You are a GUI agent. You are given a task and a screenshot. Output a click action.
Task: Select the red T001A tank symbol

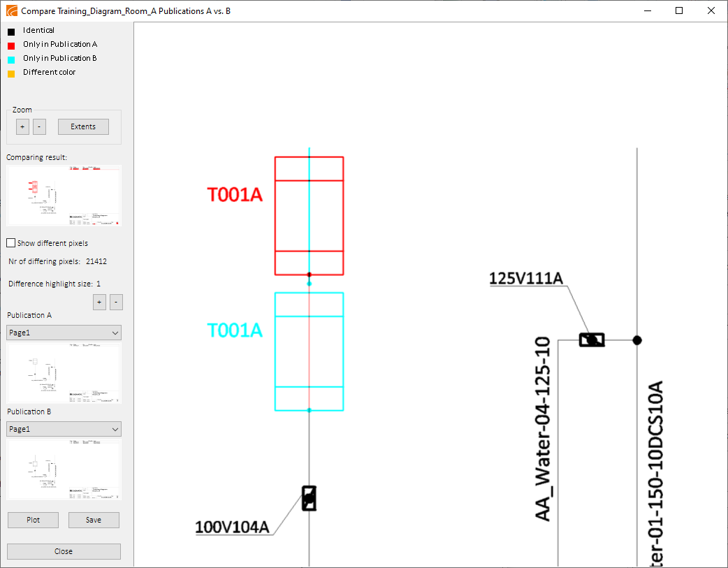pyautogui.click(x=309, y=216)
